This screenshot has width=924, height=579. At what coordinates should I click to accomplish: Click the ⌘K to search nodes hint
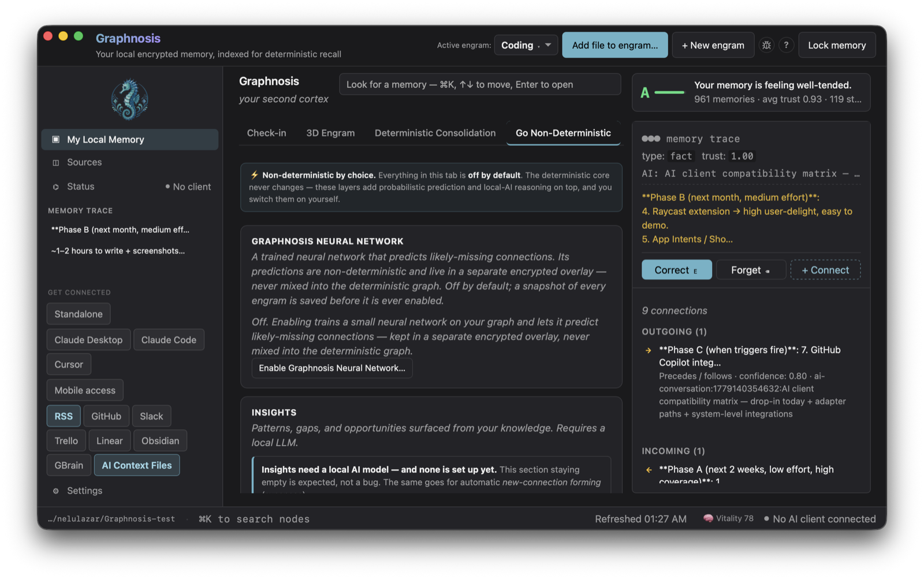pyautogui.click(x=254, y=519)
